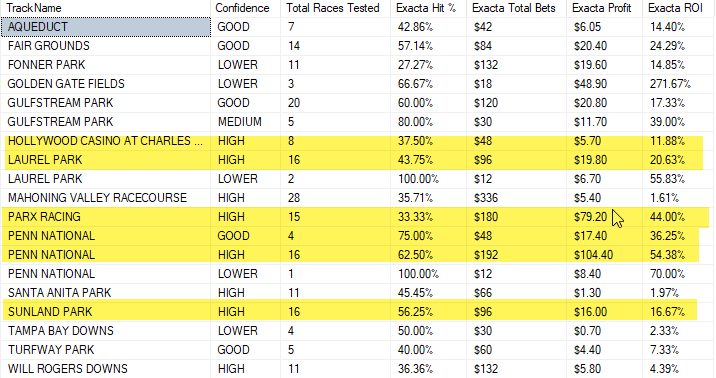Select the 271.67% Exacta ROI cell

679,84
